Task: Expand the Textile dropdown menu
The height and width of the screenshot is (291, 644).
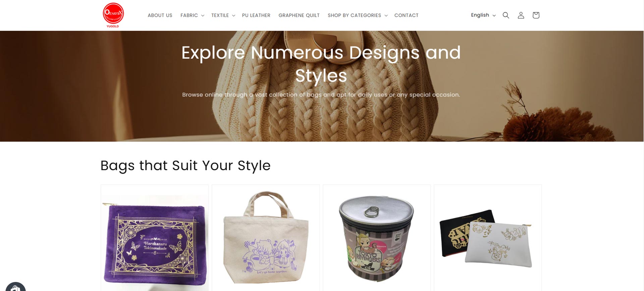Action: (x=223, y=15)
